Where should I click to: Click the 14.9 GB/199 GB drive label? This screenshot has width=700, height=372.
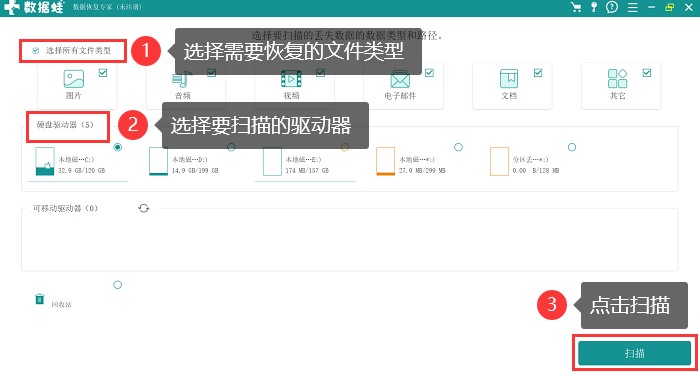coord(196,171)
